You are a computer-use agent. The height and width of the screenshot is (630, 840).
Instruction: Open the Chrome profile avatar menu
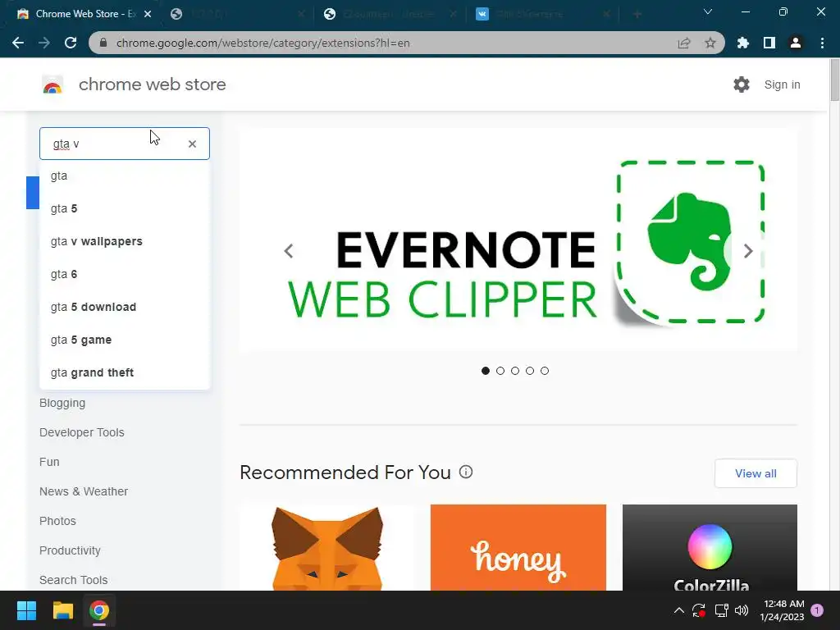coord(796,43)
